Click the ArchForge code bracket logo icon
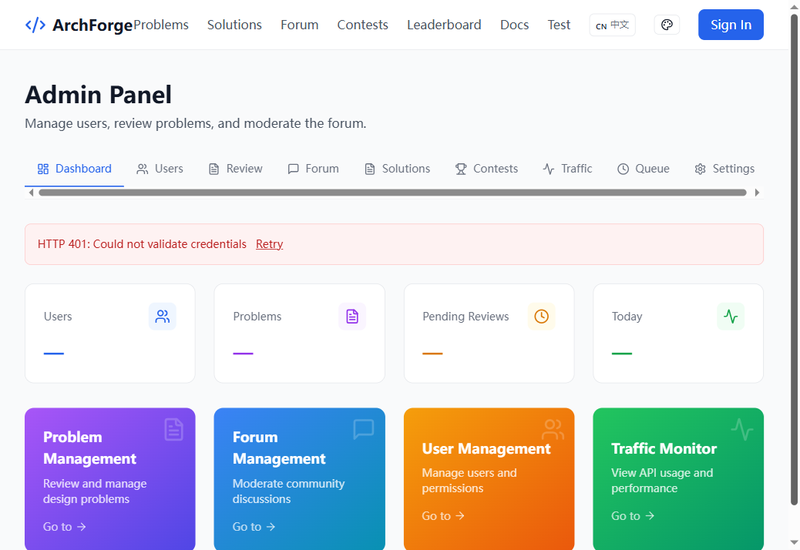The height and width of the screenshot is (550, 800). [x=35, y=24]
